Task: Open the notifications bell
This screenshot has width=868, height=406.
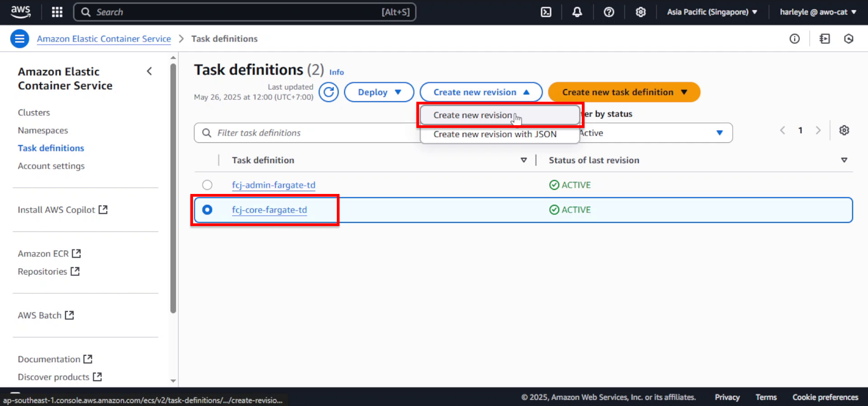Action: (x=577, y=12)
